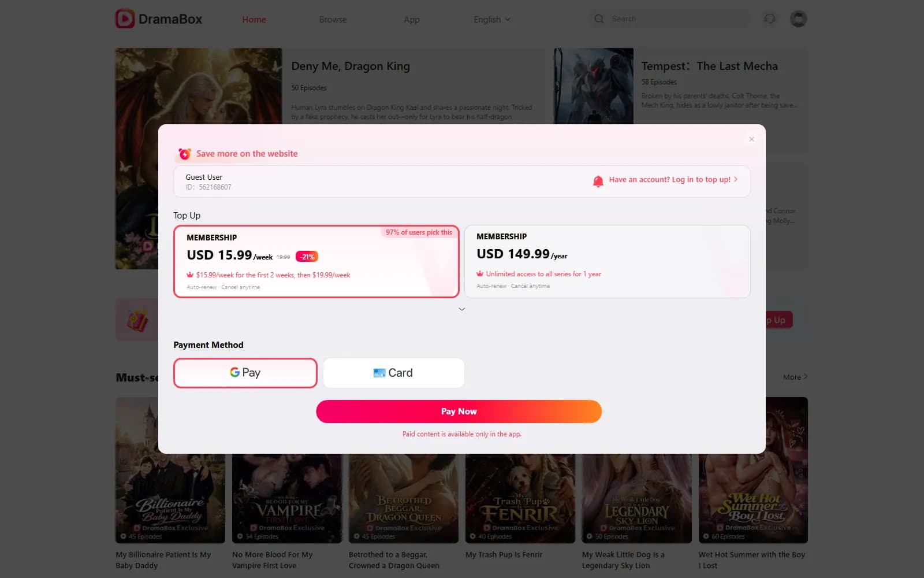Open the Home tab

(x=254, y=20)
